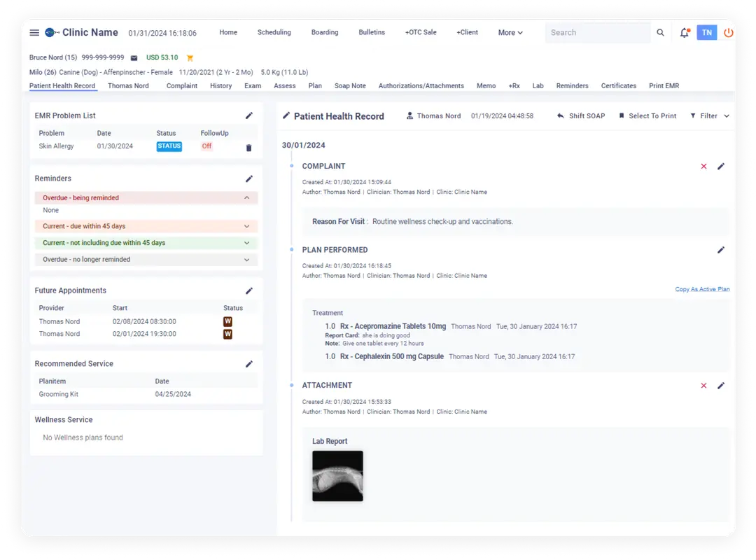Click the red power/logout icon
Viewport: 756px width, 560px height.
point(729,32)
